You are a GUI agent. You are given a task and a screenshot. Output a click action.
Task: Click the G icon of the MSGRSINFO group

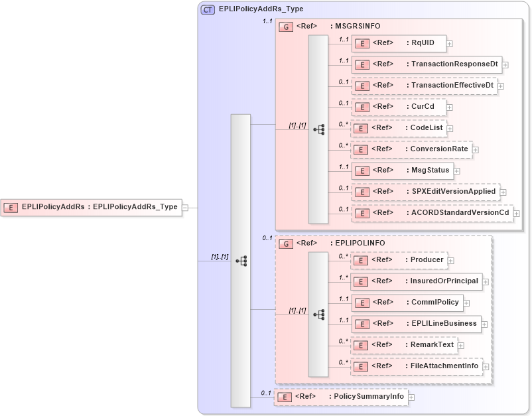pyautogui.click(x=287, y=27)
